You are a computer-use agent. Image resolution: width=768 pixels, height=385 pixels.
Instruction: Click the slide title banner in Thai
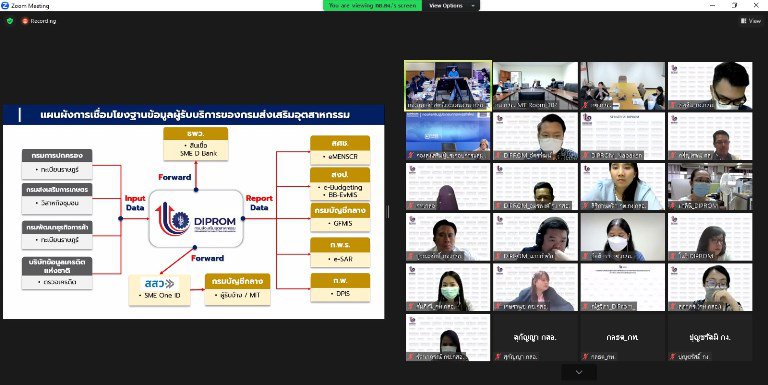(x=193, y=115)
